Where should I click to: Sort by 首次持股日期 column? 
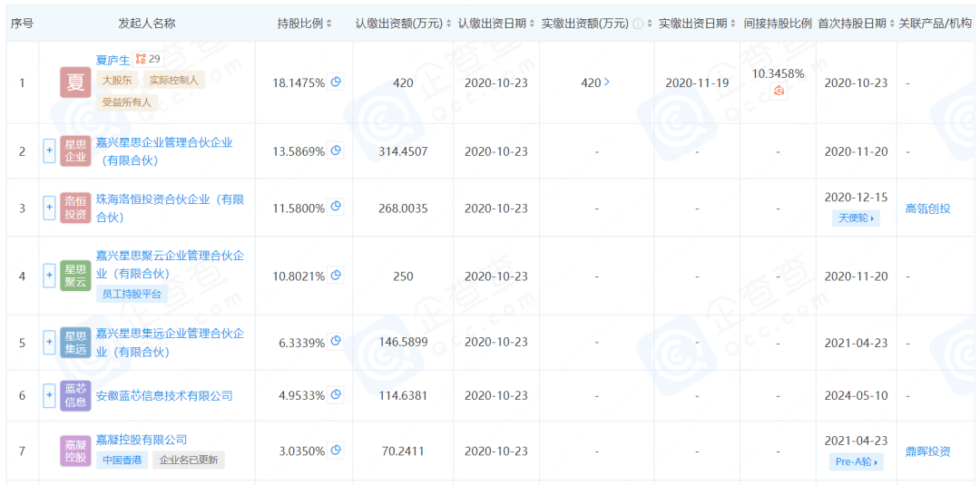tap(891, 24)
